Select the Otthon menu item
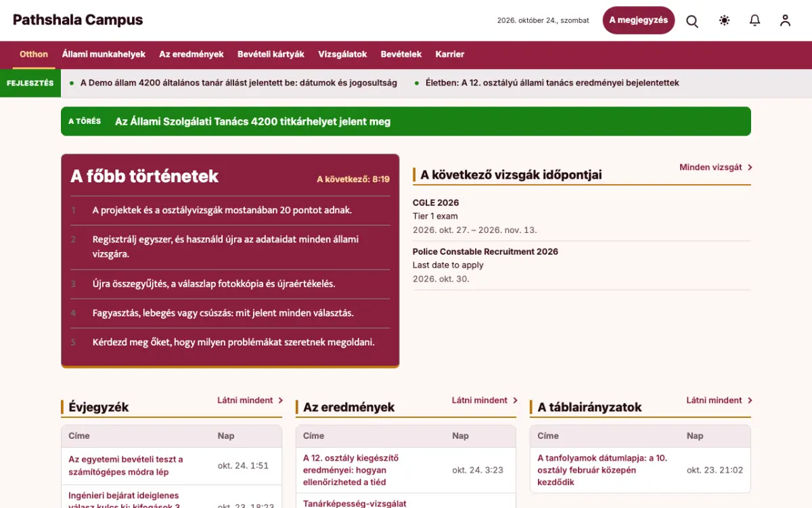The image size is (812, 508). (x=34, y=54)
